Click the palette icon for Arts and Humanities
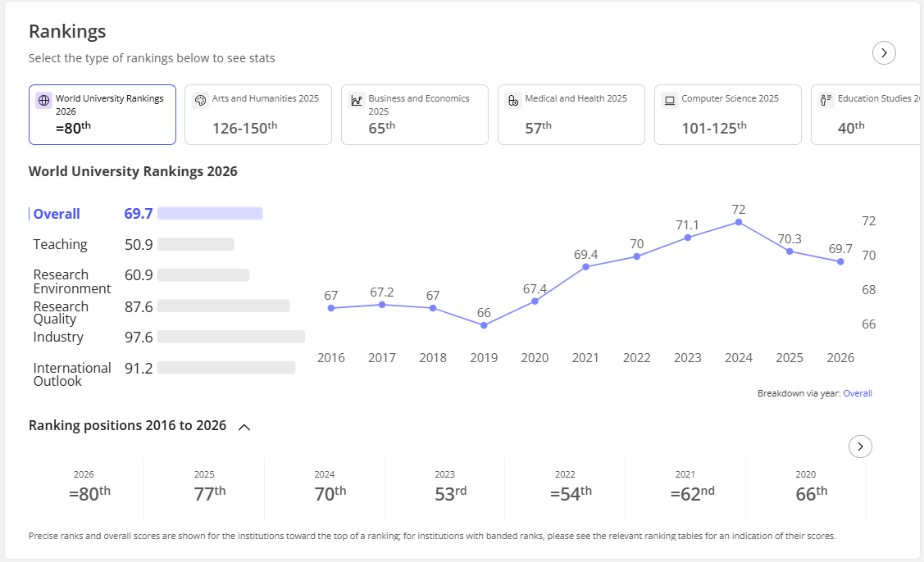The image size is (924, 562). [x=200, y=100]
